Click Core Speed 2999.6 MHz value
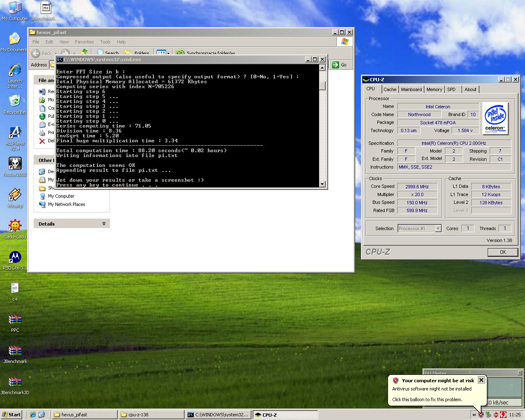This screenshot has height=420, width=525. tap(417, 187)
